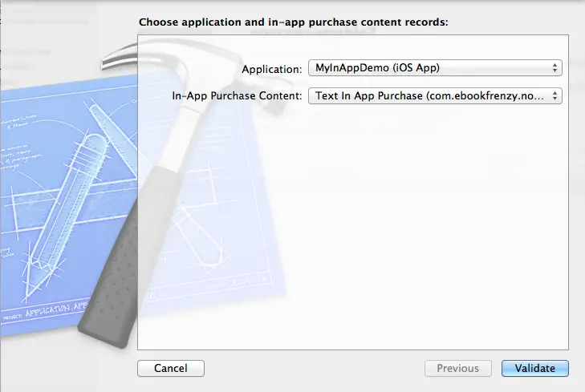The width and height of the screenshot is (585, 392).
Task: Click the arrows on the In-App Purchase Content dropdown
Action: pos(555,96)
